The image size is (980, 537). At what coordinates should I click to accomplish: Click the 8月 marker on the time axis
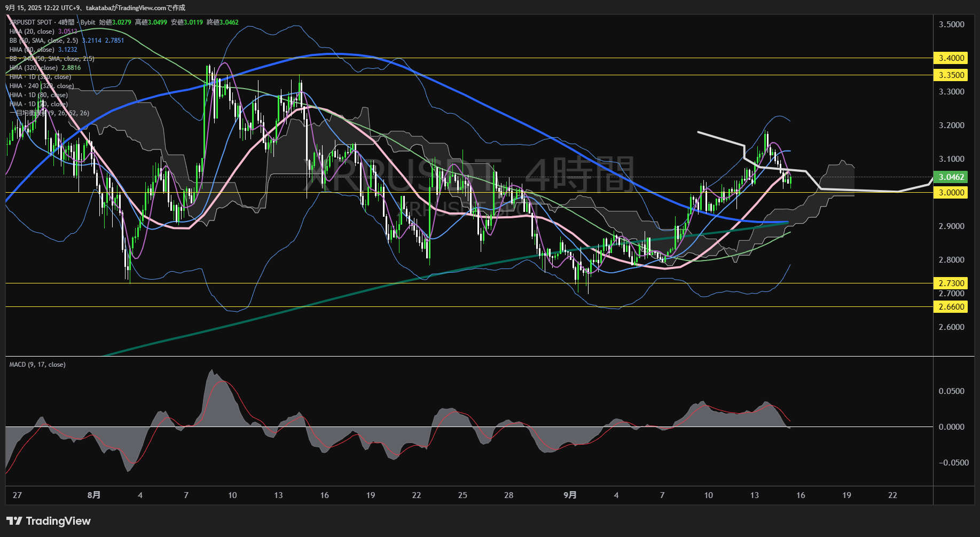pyautogui.click(x=93, y=495)
